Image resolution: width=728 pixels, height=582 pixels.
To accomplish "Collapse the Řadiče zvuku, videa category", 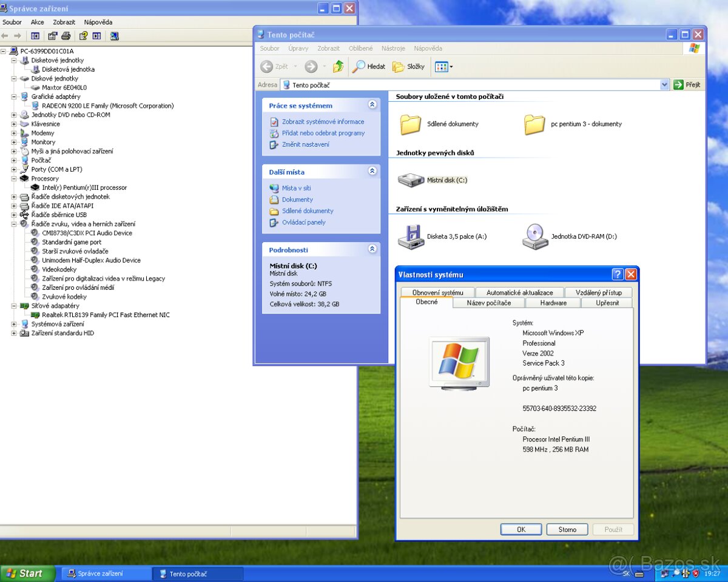I will point(15,224).
